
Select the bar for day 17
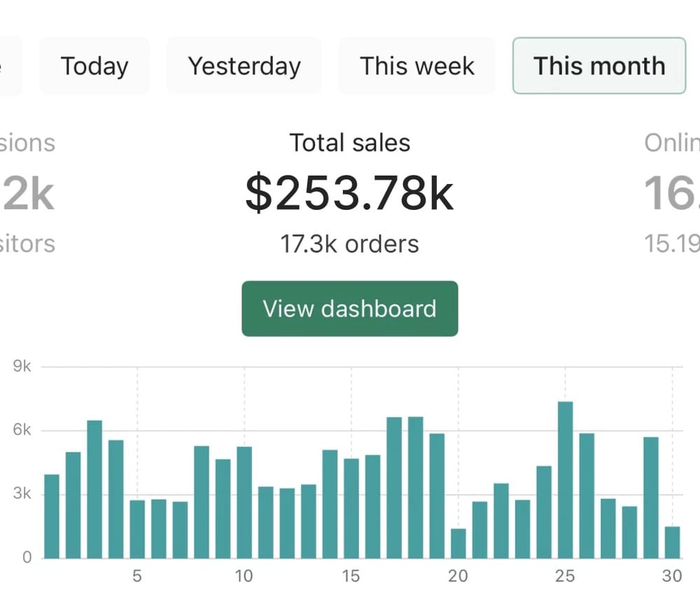394,488
